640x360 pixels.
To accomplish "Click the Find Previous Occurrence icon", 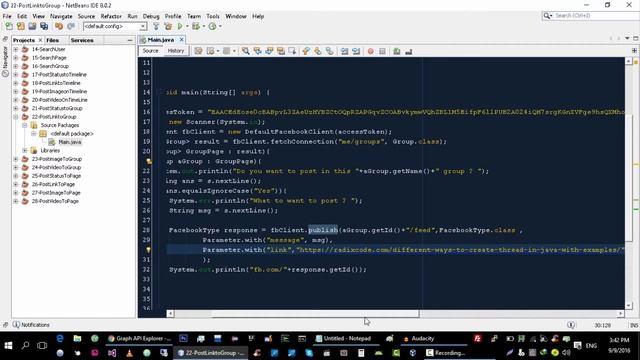I will pyautogui.click(x=257, y=51).
